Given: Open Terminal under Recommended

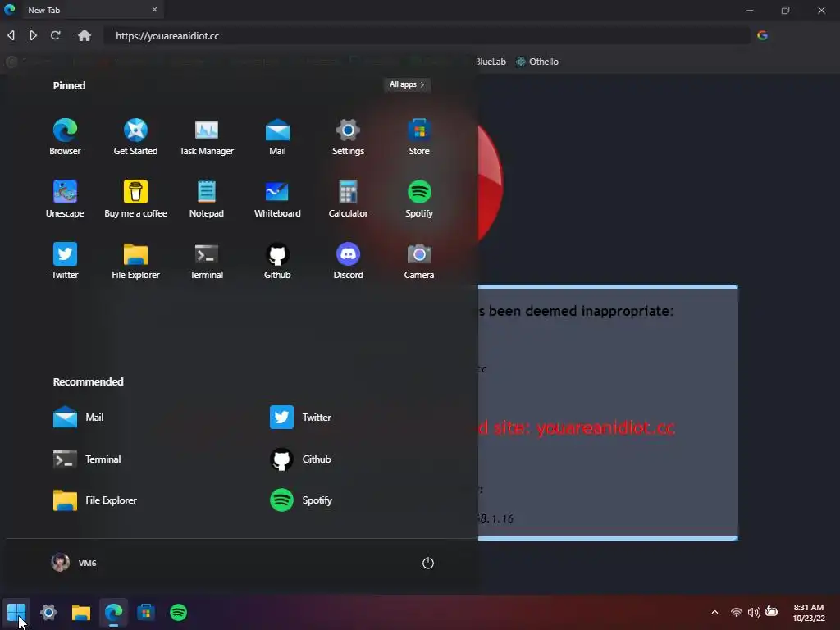Looking at the screenshot, I should 87,459.
